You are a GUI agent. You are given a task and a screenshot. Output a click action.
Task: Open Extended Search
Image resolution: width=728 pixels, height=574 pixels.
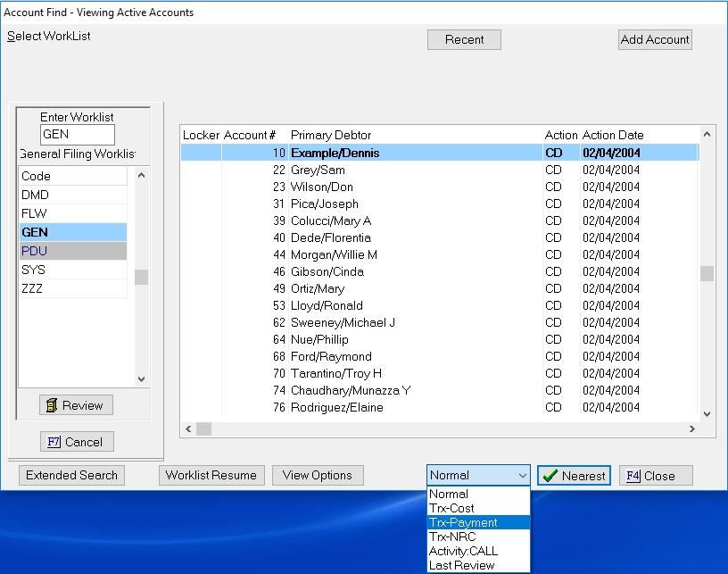pyautogui.click(x=71, y=475)
